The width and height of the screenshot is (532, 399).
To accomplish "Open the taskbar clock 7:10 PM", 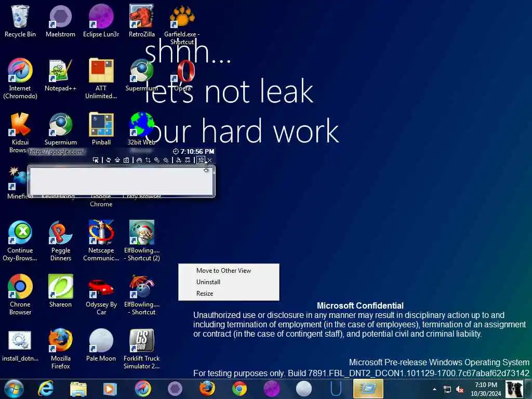I will tap(486, 389).
